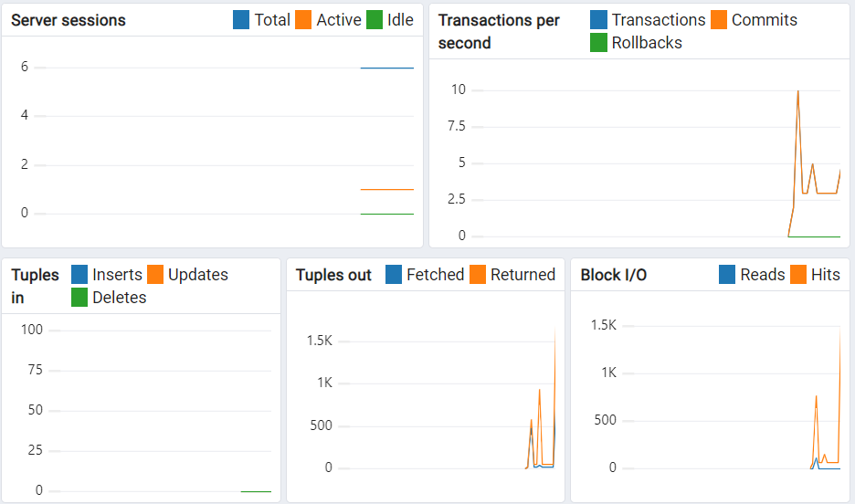Toggle the Commits series legend label
The width and height of the screenshot is (855, 504).
[764, 20]
